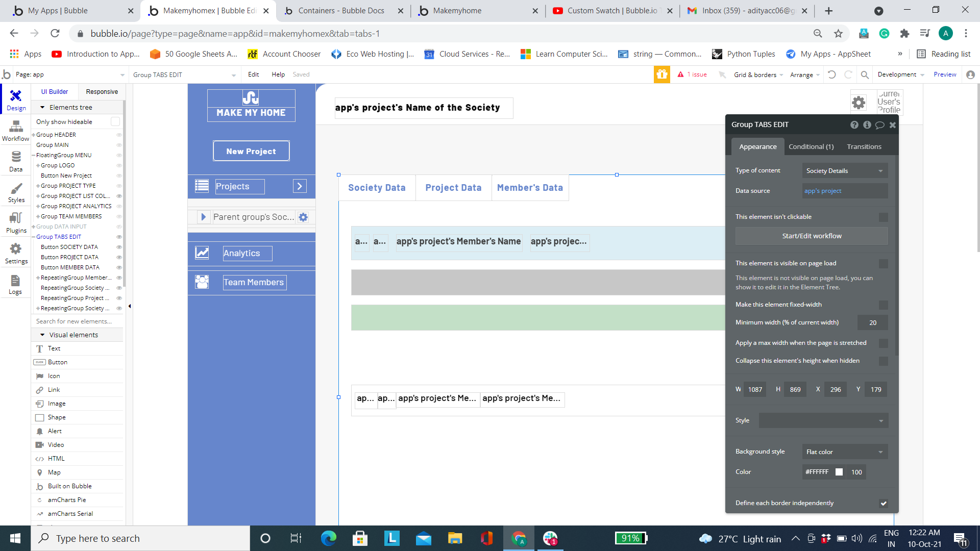Switch to the Conditional (1) tab
980x551 pixels.
point(811,146)
